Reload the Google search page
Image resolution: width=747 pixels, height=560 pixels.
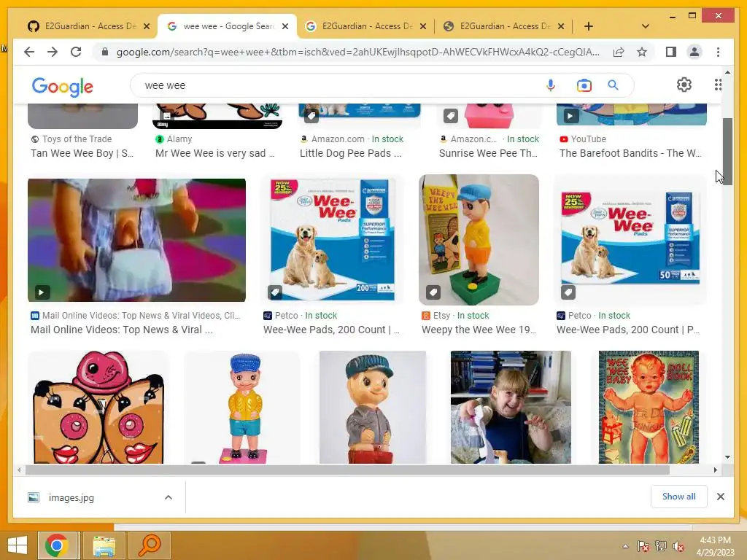[76, 52]
